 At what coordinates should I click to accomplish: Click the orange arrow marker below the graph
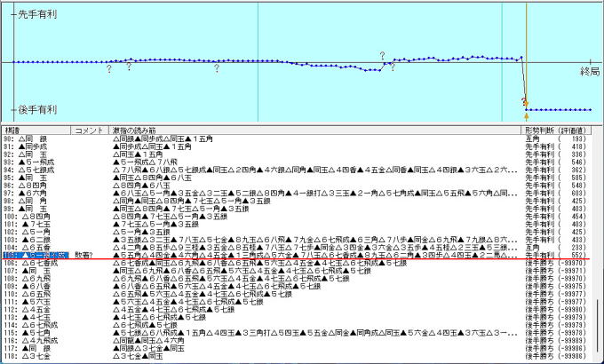pyautogui.click(x=527, y=115)
